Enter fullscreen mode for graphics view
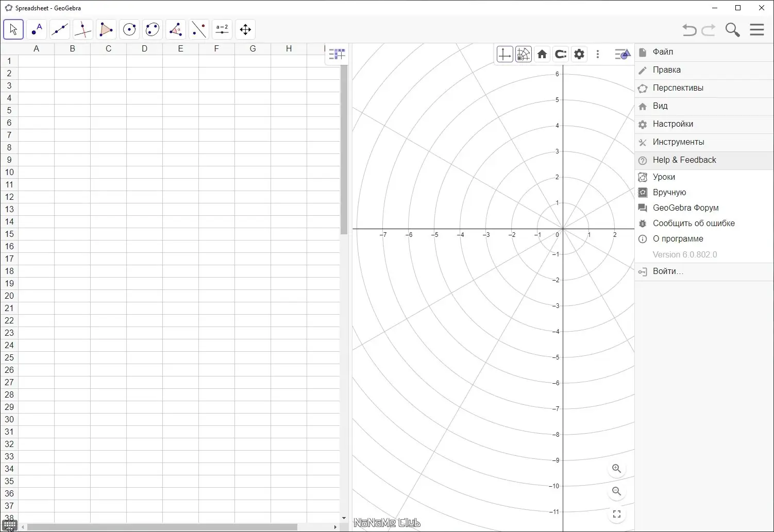The width and height of the screenshot is (774, 532). click(x=616, y=514)
